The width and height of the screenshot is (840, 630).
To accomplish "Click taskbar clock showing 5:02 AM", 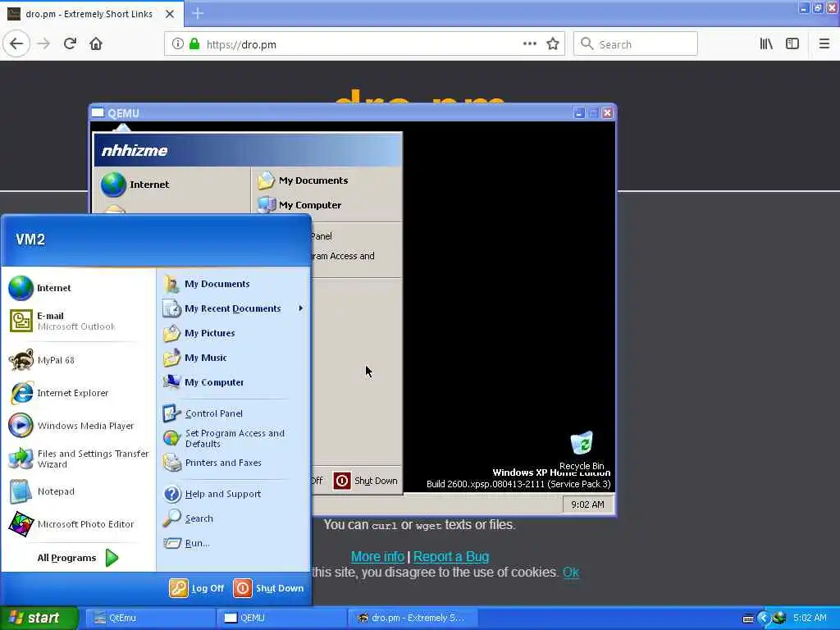I will (810, 619).
